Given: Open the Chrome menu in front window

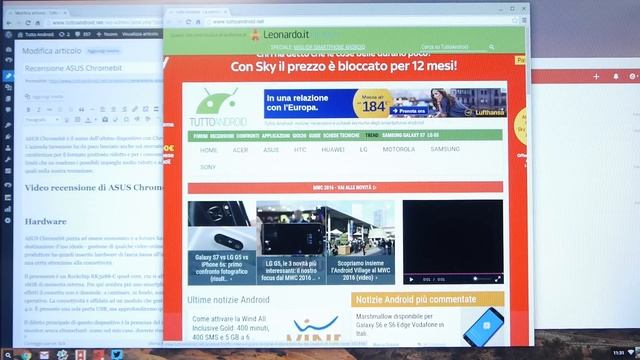Looking at the screenshot, I should click(x=524, y=20).
